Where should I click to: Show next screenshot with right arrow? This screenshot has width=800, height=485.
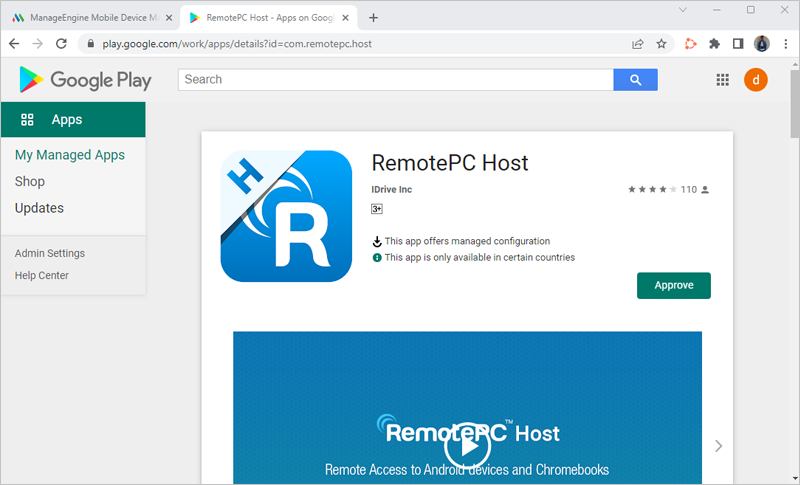pyautogui.click(x=718, y=446)
